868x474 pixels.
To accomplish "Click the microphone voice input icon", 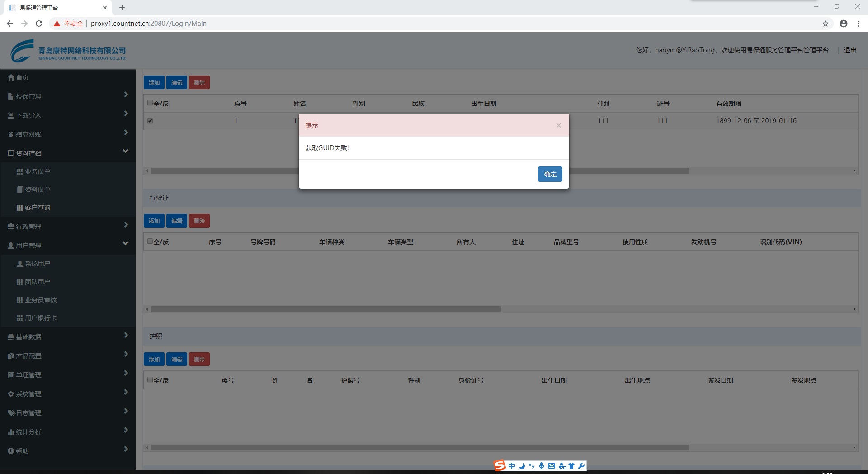I will (x=541, y=466).
